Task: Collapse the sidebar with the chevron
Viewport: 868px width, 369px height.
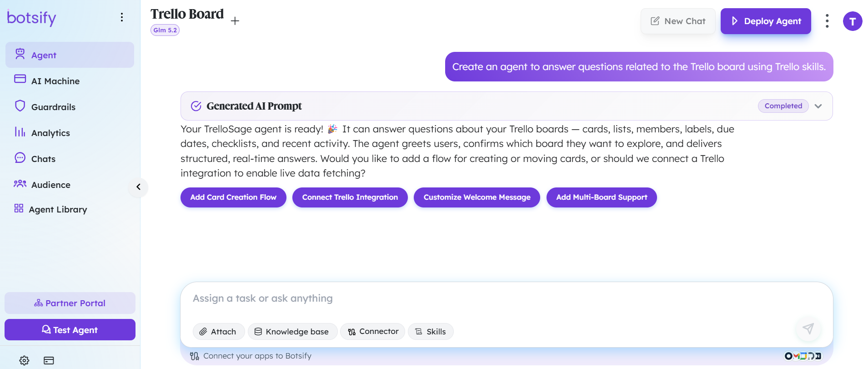Action: coord(138,187)
